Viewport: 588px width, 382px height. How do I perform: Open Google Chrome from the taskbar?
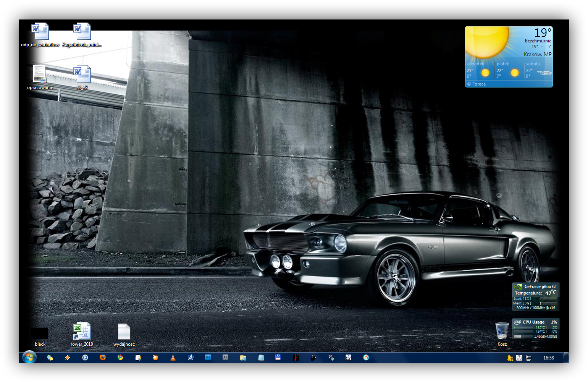120,358
